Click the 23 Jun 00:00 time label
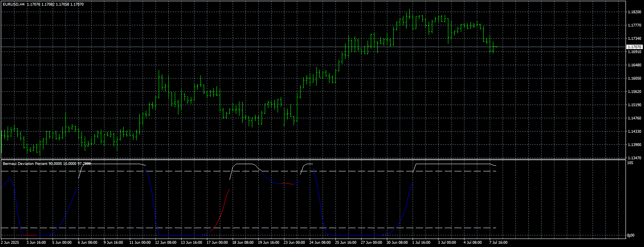Screen dimensions: 644x247 294,243
